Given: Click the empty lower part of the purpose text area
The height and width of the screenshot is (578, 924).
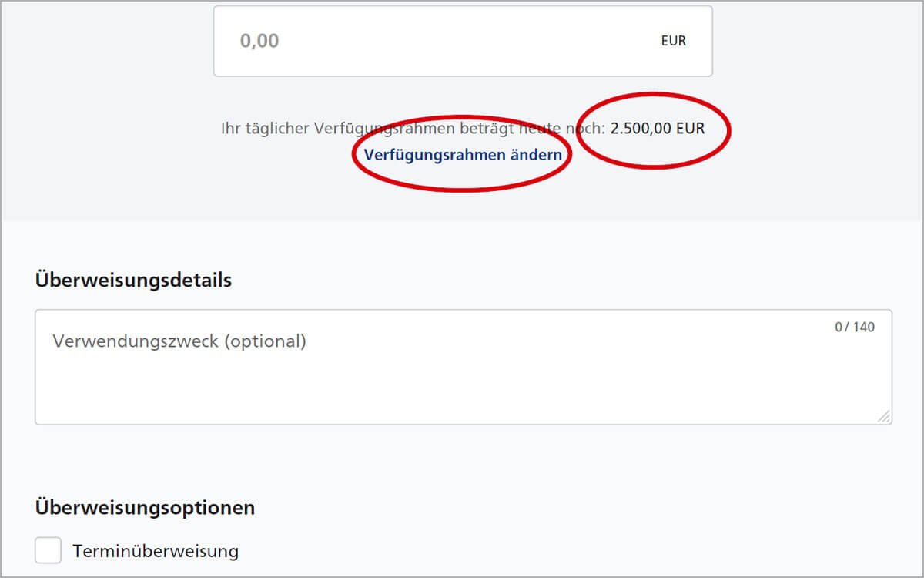Looking at the screenshot, I should tap(462, 393).
